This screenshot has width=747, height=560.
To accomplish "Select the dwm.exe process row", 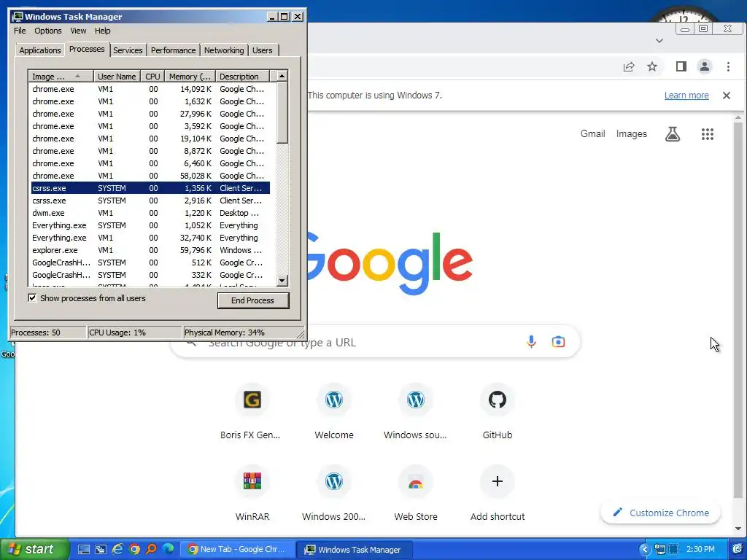I will tap(150, 213).
